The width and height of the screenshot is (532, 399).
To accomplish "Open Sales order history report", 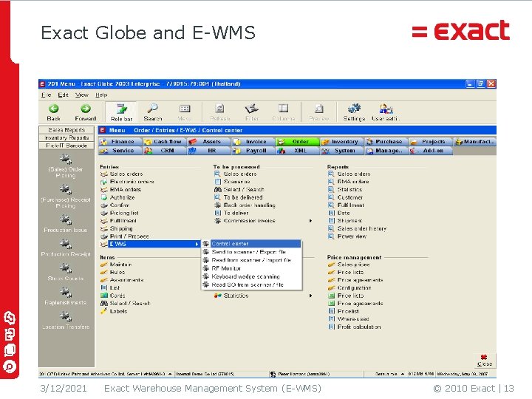I will (x=362, y=228).
